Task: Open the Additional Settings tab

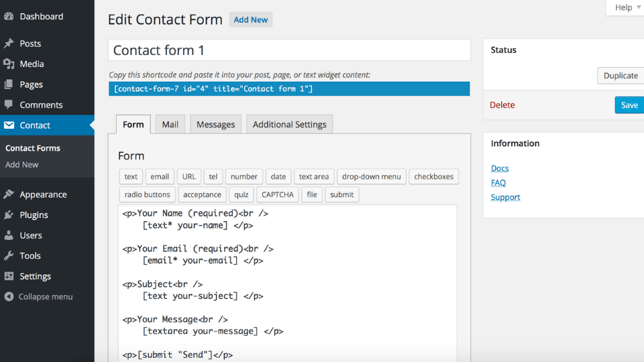Action: pyautogui.click(x=290, y=125)
